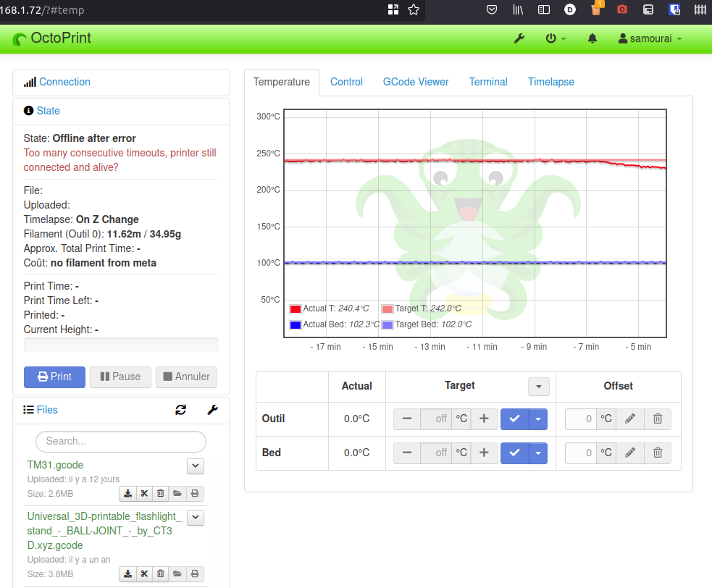Open Outil temperature preset dropdown
Image resolution: width=712 pixels, height=588 pixels.
coord(538,419)
